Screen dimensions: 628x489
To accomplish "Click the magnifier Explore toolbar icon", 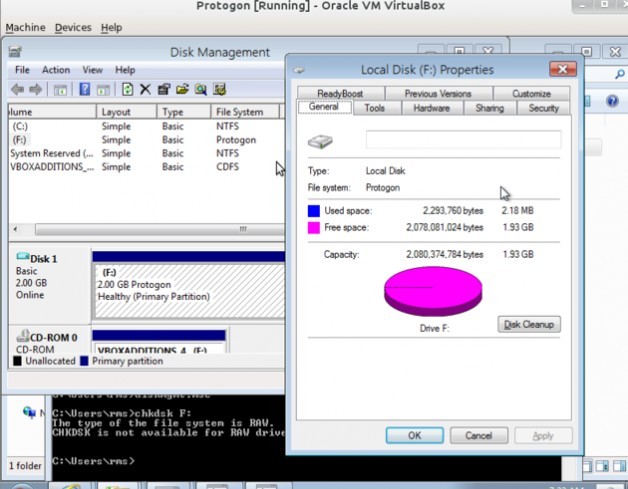I will coord(201,89).
